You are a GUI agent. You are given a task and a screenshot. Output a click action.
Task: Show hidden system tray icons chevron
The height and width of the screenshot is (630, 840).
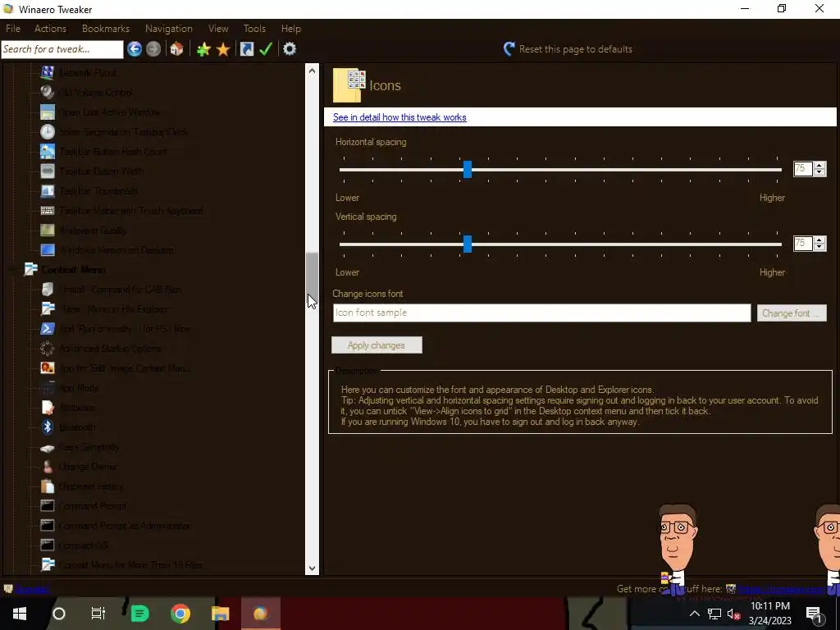tap(694, 614)
